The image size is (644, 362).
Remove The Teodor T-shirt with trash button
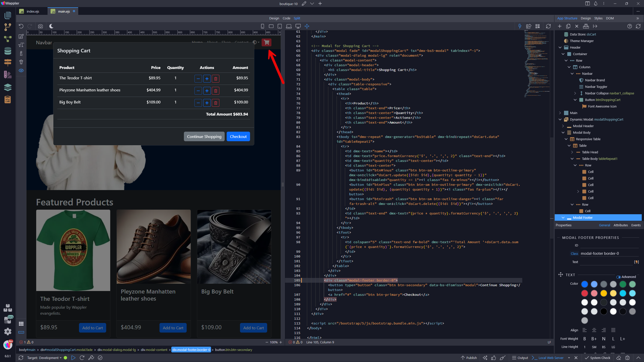216,79
